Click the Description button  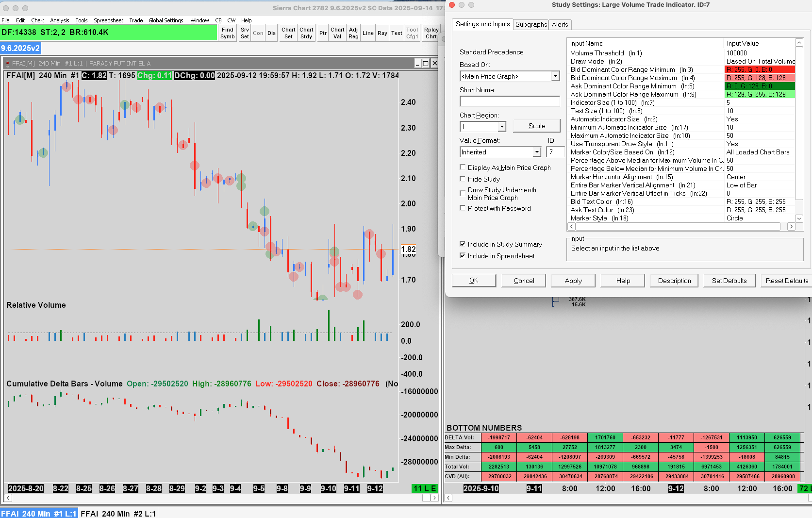(x=674, y=281)
